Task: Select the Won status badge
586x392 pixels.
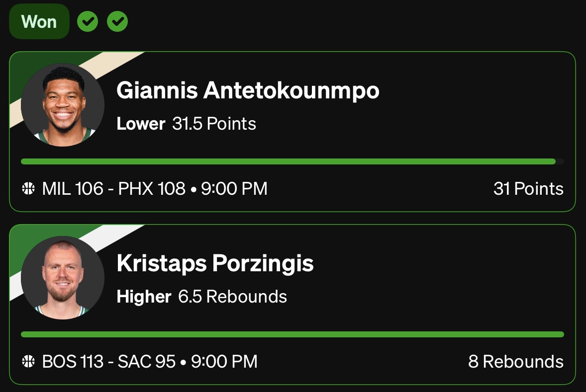Action: pos(39,21)
